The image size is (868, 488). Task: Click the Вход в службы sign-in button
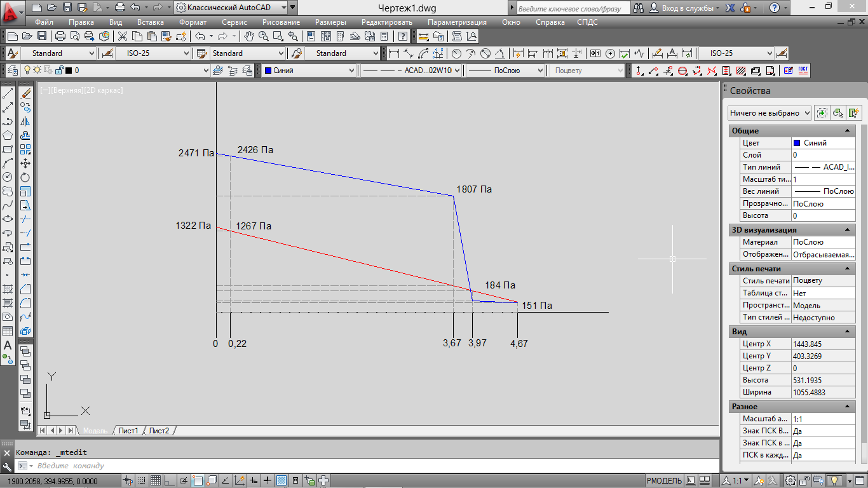click(685, 8)
